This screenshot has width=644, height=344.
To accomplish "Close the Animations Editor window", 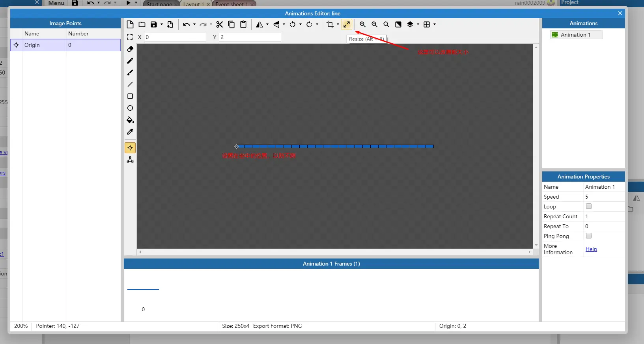I will (620, 13).
